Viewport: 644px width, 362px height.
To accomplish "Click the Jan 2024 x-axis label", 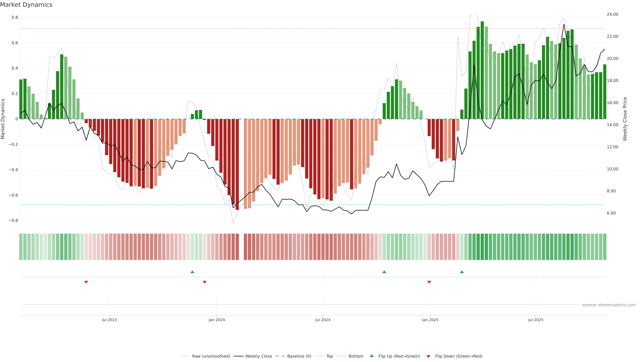I will coord(217,320).
